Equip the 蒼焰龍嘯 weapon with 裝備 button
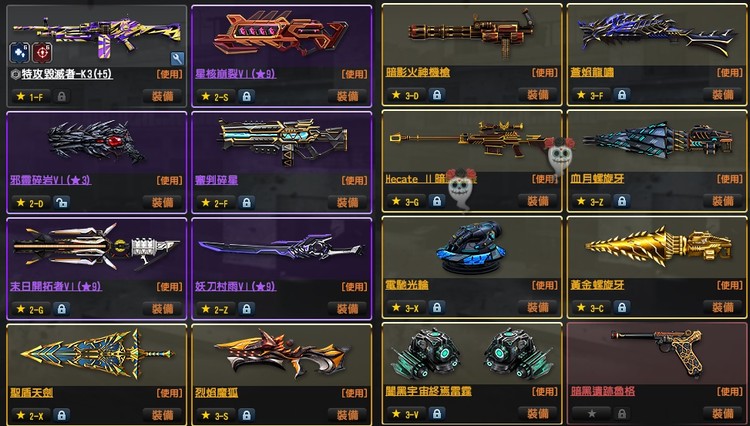Screen dimensions: 750x426 click(723, 95)
